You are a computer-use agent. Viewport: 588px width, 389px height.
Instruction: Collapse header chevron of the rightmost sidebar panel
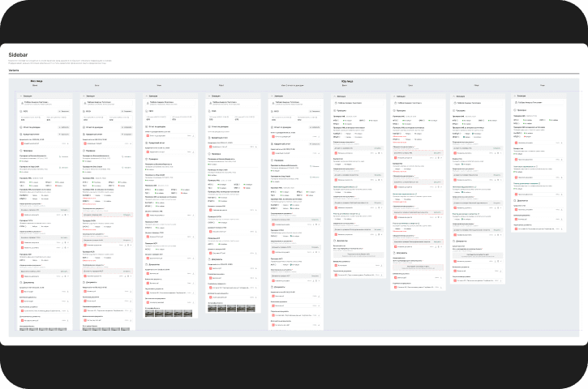pos(515,96)
